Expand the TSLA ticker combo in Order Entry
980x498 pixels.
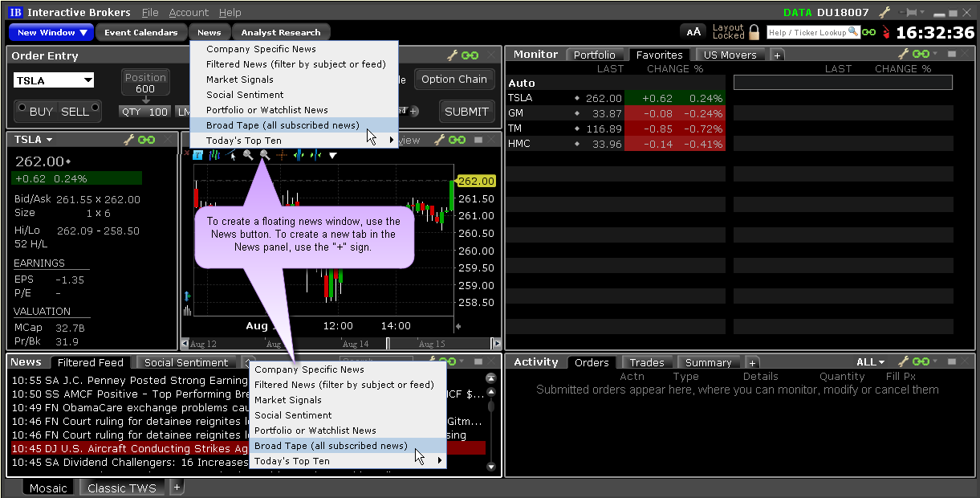pyautogui.click(x=87, y=80)
